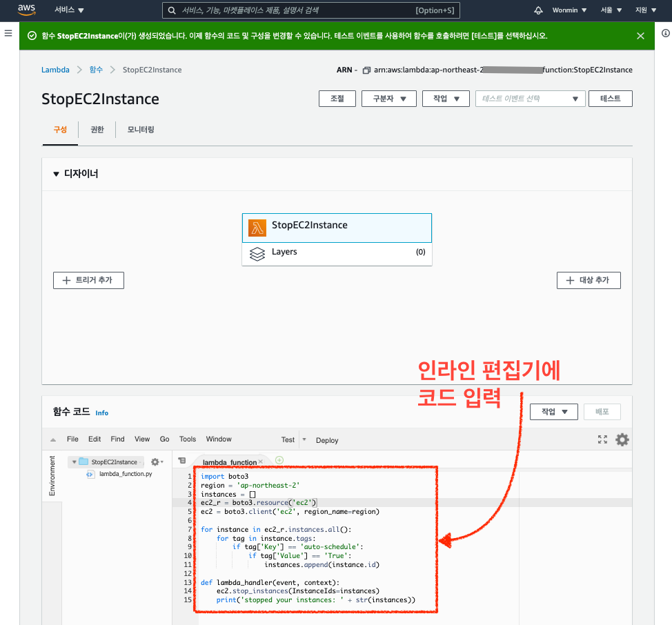Click the Layers stack icon

coord(257,254)
